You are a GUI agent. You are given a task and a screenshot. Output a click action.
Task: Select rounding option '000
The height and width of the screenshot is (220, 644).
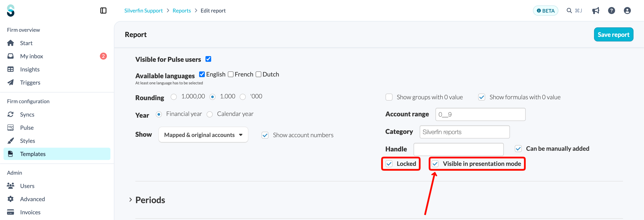243,97
